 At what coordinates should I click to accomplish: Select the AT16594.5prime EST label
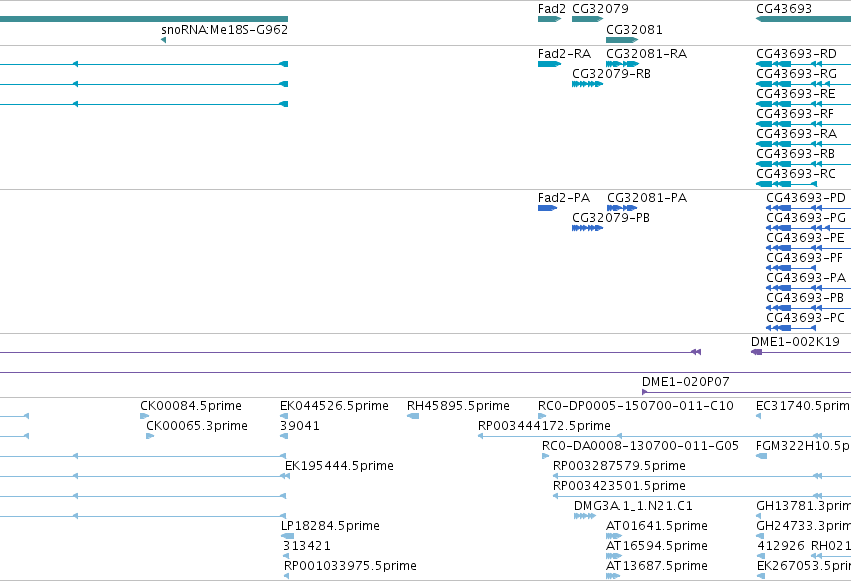pos(657,546)
